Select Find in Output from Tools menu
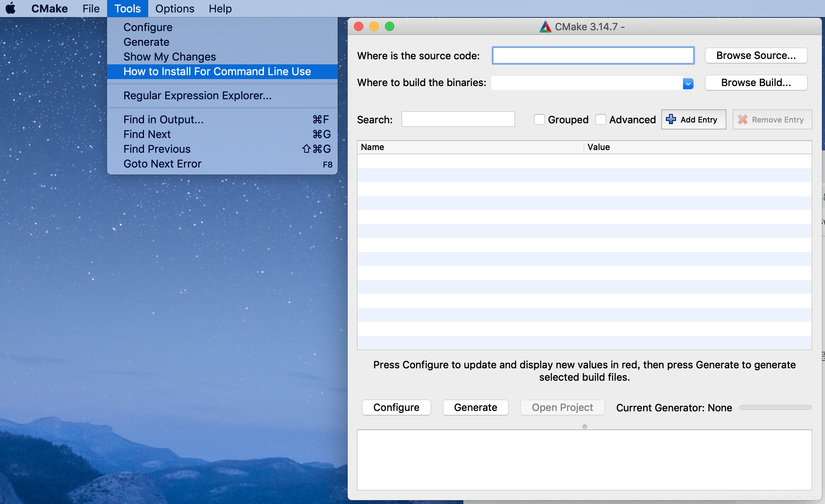The height and width of the screenshot is (504, 825). tap(163, 120)
